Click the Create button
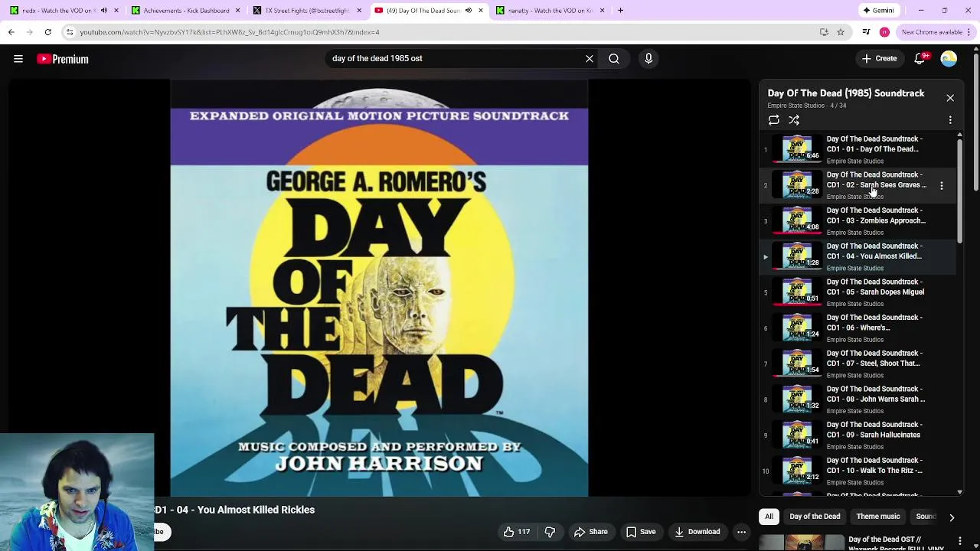This screenshot has height=551, width=980. coord(879,59)
